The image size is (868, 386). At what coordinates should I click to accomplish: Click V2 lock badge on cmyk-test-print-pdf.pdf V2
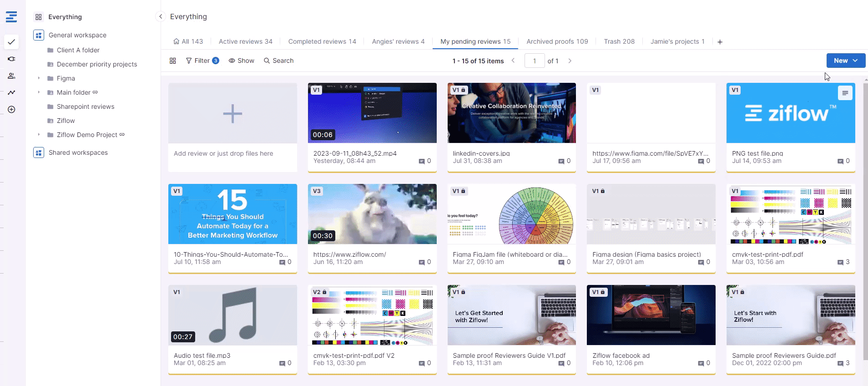(x=320, y=292)
